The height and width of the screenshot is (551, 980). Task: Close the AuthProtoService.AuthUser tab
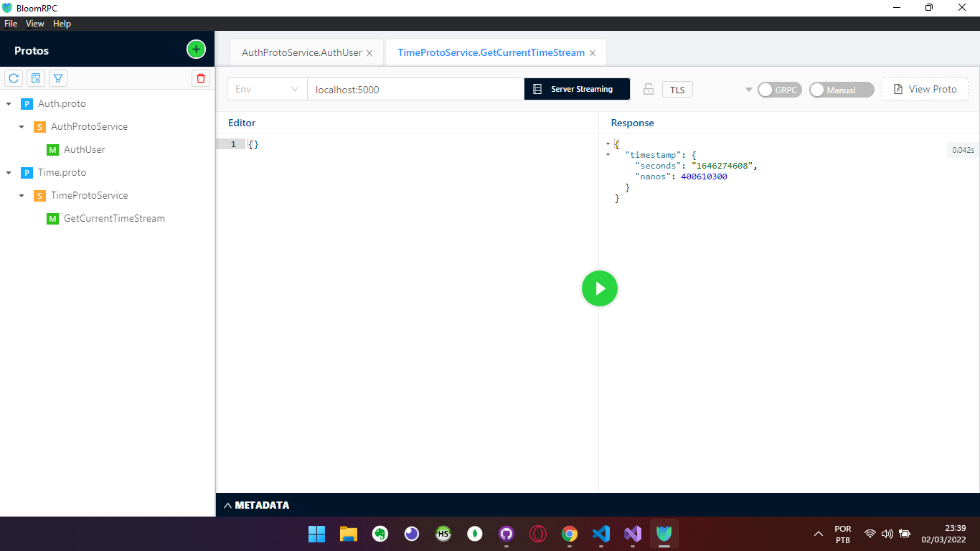tap(369, 53)
